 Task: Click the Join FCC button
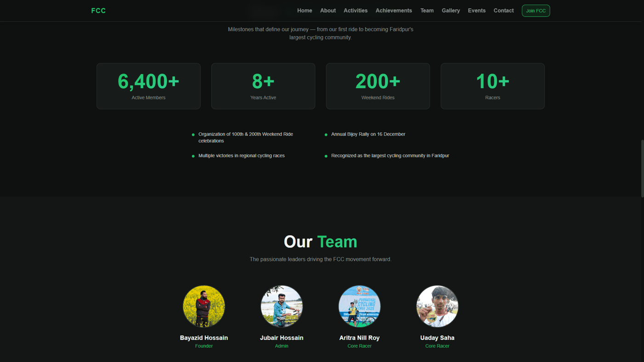click(x=536, y=11)
